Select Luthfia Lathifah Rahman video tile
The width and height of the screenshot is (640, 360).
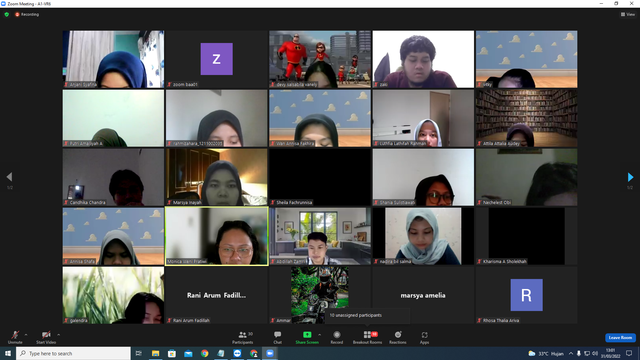423,118
